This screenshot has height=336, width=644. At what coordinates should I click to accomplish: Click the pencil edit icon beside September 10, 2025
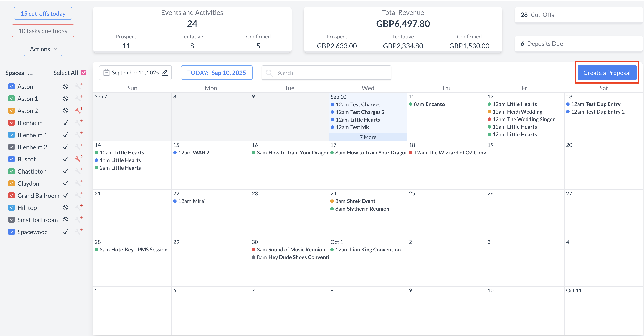[x=165, y=73]
